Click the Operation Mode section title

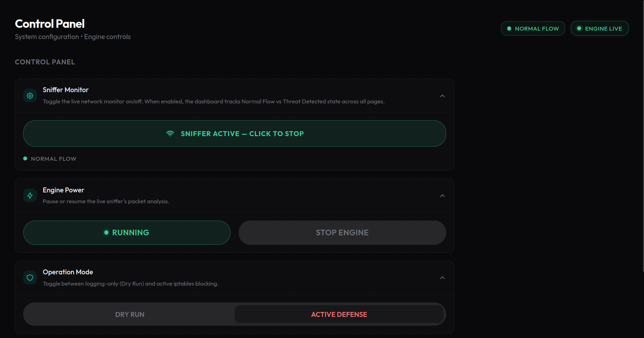(68, 272)
